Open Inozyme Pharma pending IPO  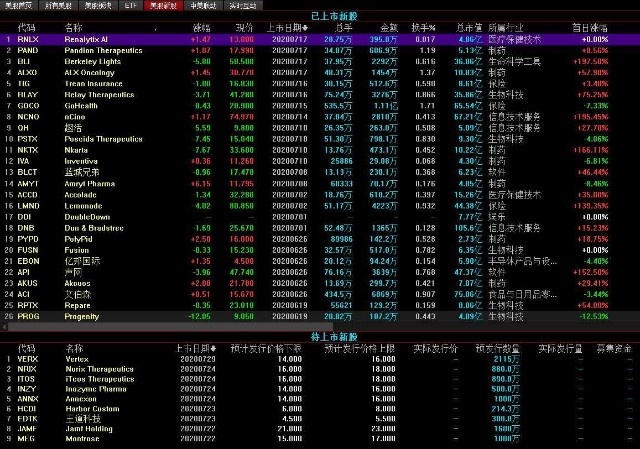click(96, 389)
